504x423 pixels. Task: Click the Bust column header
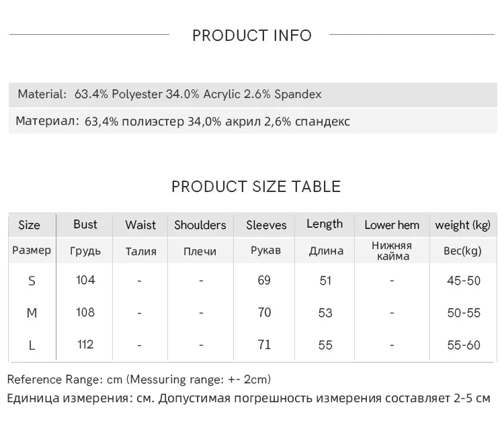[x=85, y=224]
